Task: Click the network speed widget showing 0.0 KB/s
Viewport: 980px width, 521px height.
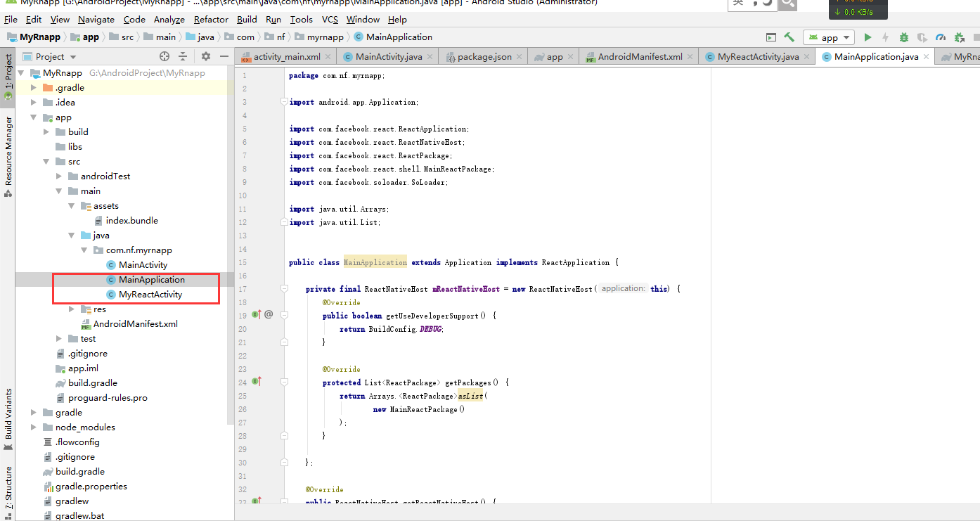Action: [858, 10]
